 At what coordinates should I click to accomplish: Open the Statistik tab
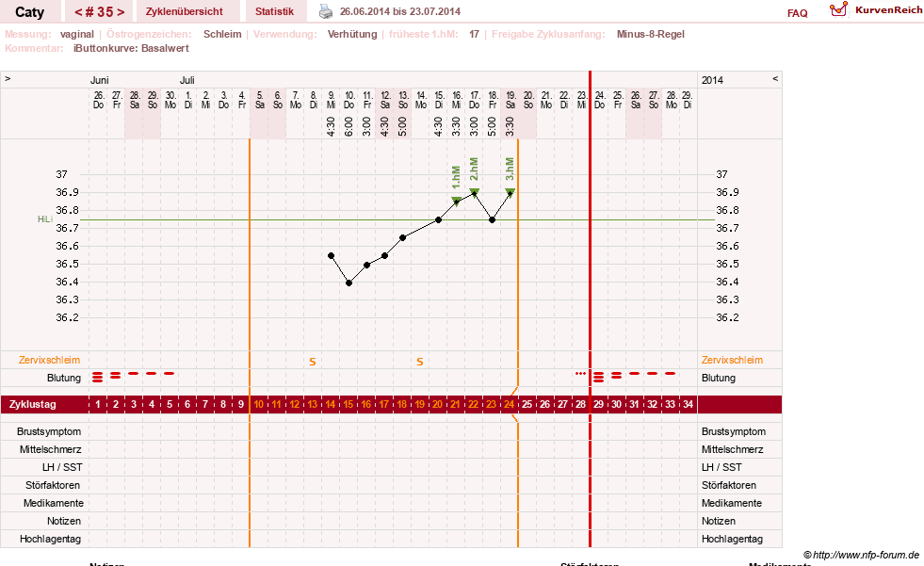pos(274,11)
